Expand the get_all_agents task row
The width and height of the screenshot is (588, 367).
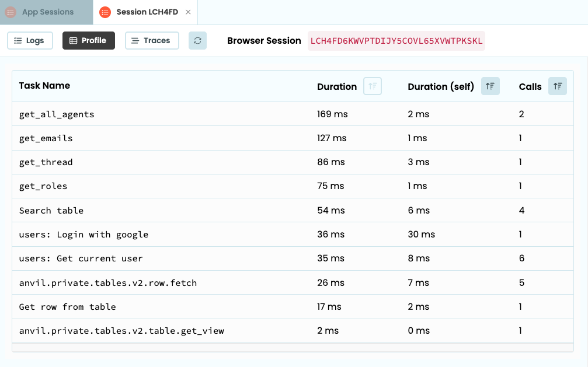pos(55,114)
